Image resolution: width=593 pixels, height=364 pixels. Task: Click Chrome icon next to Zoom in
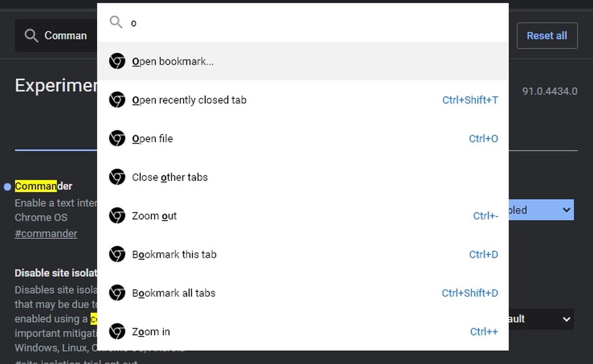[117, 332]
